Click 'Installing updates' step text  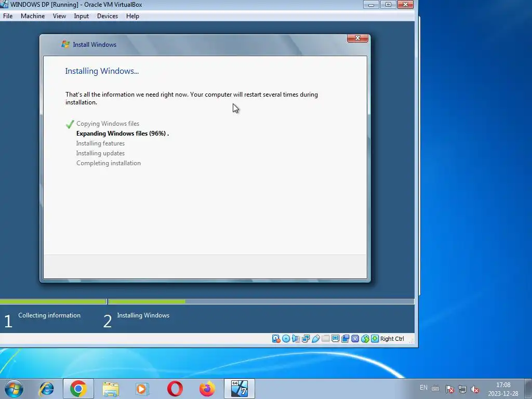click(x=100, y=153)
